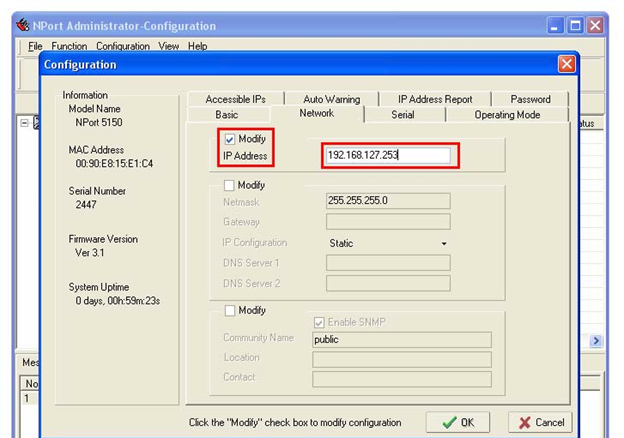Collapse the tree node in main window
This screenshot has width=624, height=438.
pyautogui.click(x=24, y=123)
